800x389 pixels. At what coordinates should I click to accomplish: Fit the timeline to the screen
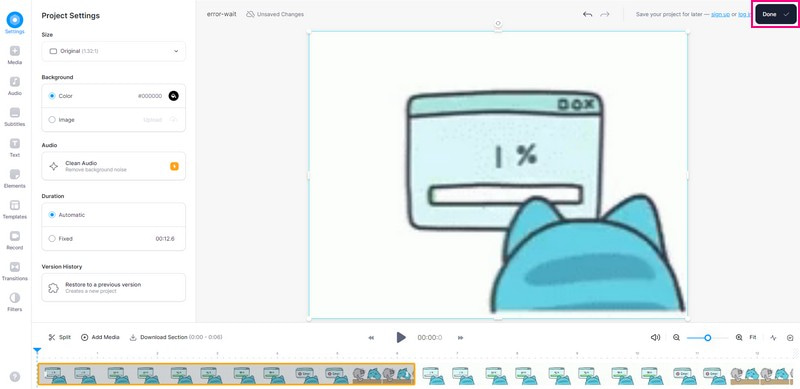pyautogui.click(x=753, y=337)
